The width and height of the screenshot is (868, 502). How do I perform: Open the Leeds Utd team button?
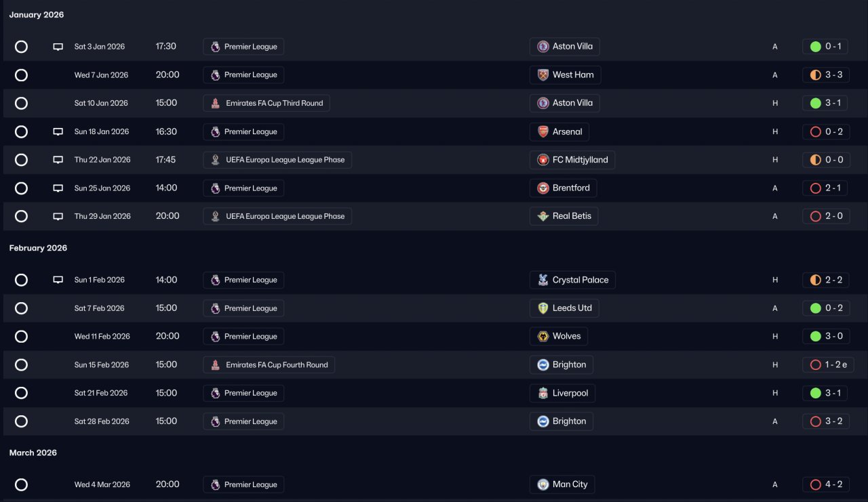coord(564,308)
